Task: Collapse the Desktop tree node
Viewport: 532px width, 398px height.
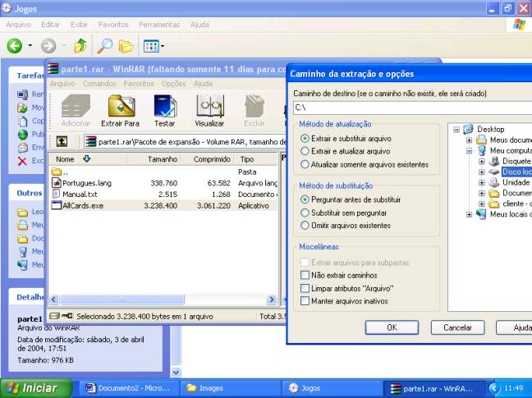Action: 456,130
